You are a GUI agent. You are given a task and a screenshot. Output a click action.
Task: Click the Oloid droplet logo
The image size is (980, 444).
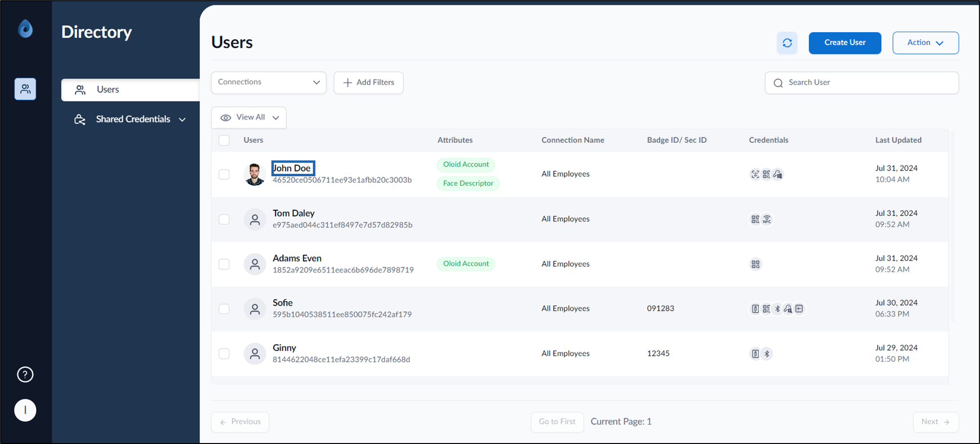25,29
